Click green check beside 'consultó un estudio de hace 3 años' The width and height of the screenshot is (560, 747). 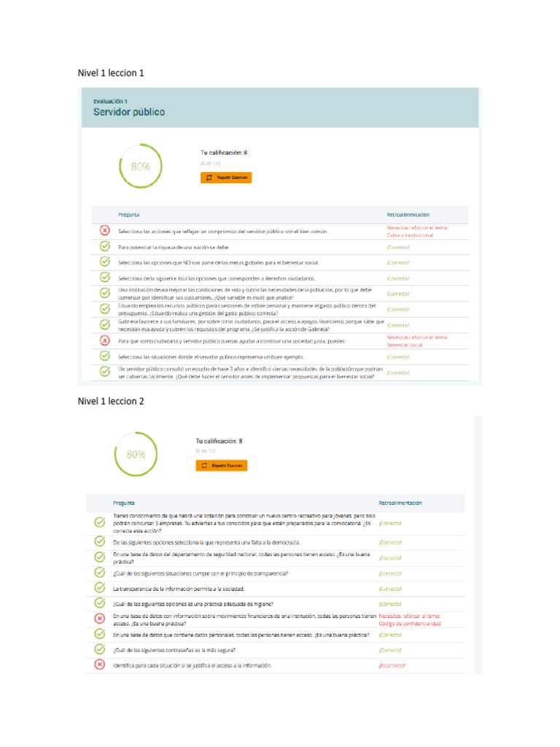tap(105, 371)
